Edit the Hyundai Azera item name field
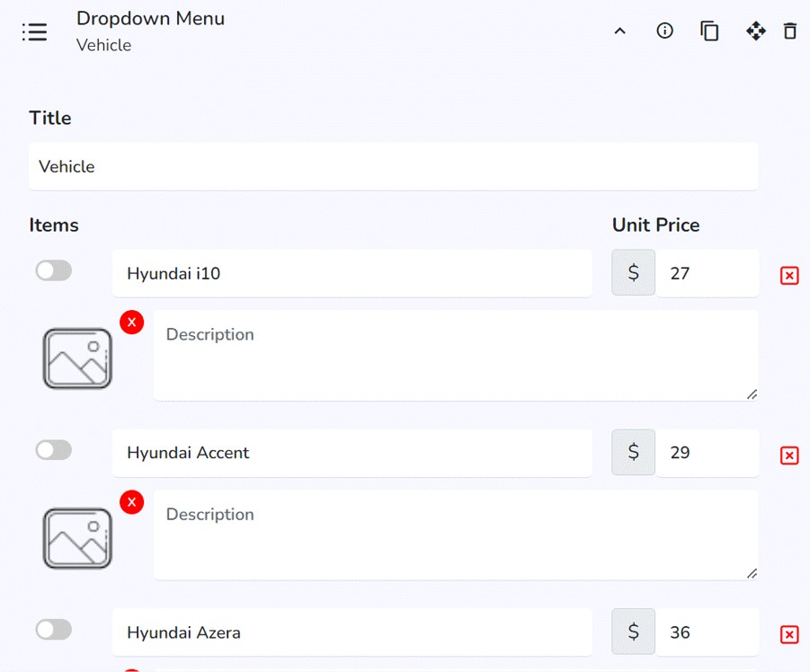The width and height of the screenshot is (810, 672). point(352,632)
